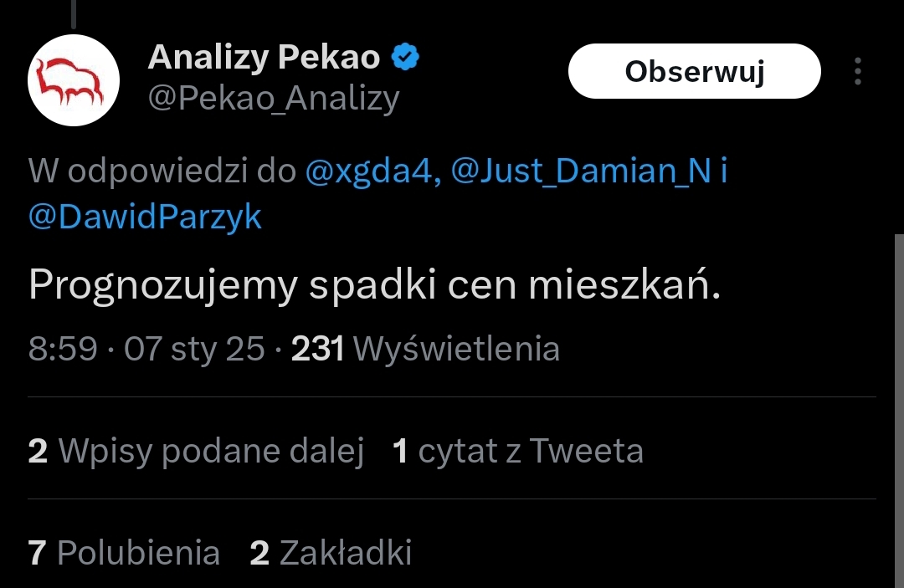This screenshot has height=588, width=904.
Task: Open the 2 Zakładki bookmarks count
Action: tap(331, 553)
